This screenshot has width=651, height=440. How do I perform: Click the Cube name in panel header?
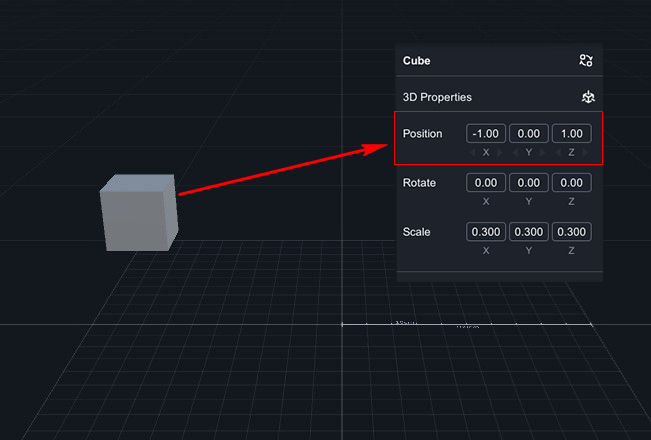[416, 61]
